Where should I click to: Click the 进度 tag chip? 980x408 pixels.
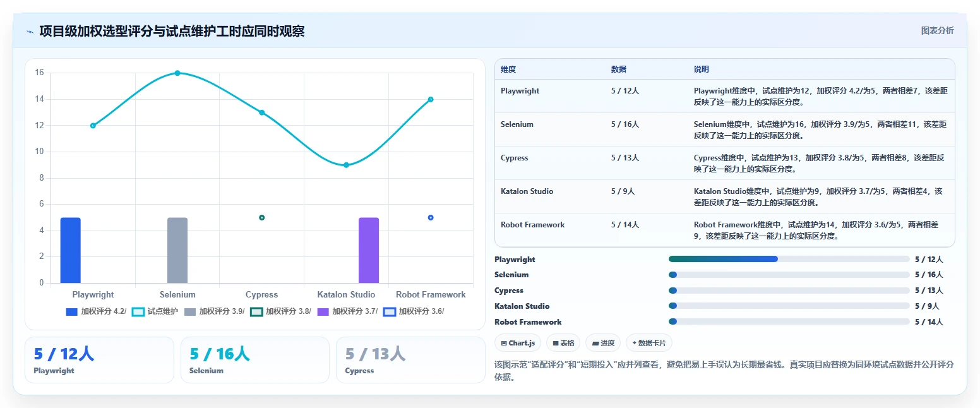(603, 343)
